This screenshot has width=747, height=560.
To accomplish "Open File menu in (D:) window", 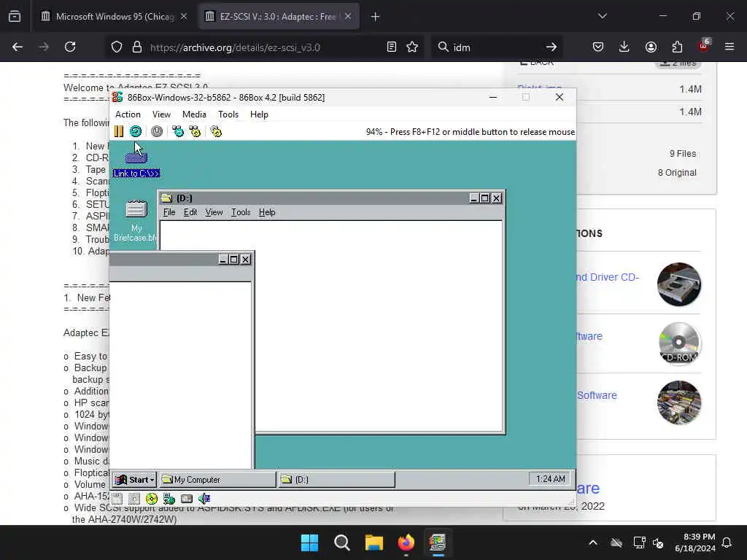I will [169, 212].
